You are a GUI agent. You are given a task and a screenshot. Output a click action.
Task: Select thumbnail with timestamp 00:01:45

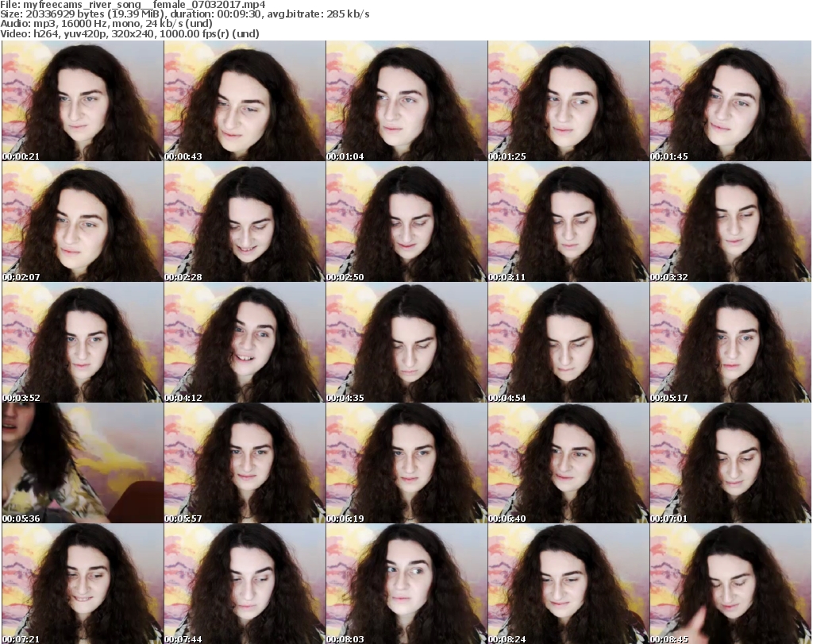730,101
